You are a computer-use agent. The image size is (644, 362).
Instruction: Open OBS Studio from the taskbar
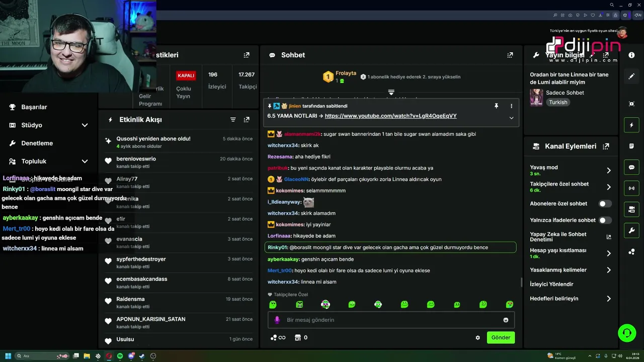point(153,356)
